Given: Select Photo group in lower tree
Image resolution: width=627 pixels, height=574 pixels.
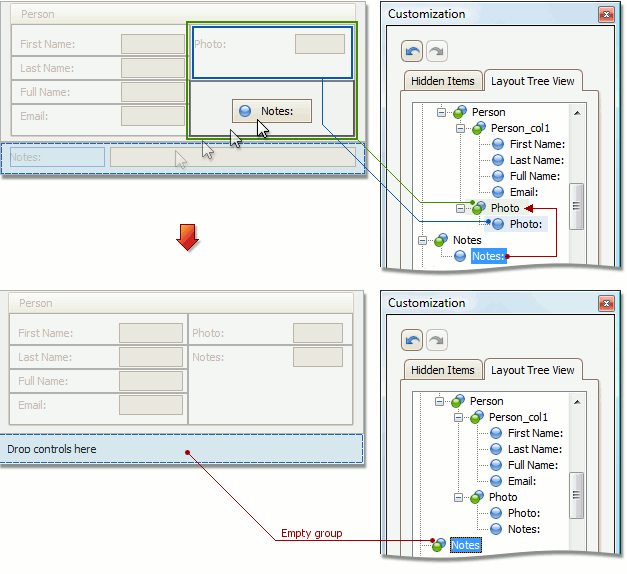Looking at the screenshot, I should click(503, 497).
